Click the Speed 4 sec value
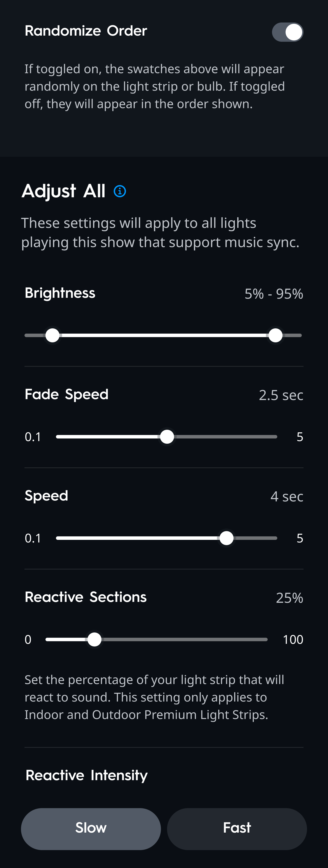Screen dimensions: 328x868 286,496
